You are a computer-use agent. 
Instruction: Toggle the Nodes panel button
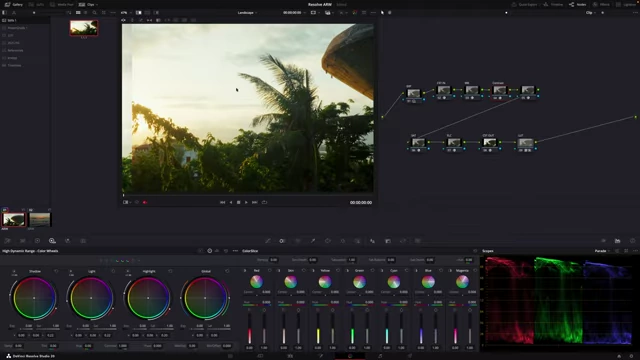[x=578, y=4]
